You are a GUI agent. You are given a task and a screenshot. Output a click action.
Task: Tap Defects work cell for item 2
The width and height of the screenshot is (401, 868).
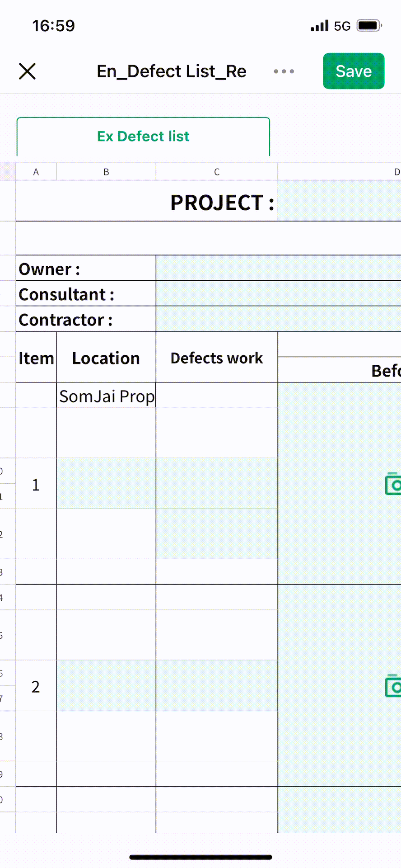[x=217, y=685]
